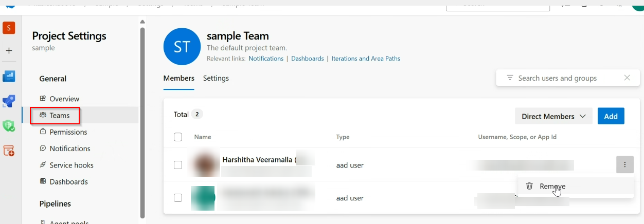Check the second member row checkbox
Image resolution: width=644 pixels, height=224 pixels.
178,198
